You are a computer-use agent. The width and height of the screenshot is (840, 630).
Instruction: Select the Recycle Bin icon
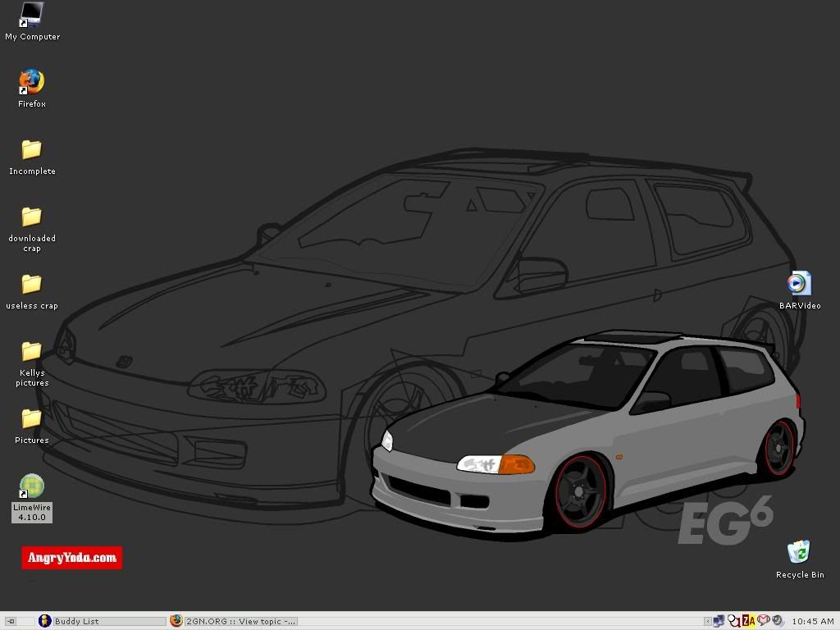[799, 559]
